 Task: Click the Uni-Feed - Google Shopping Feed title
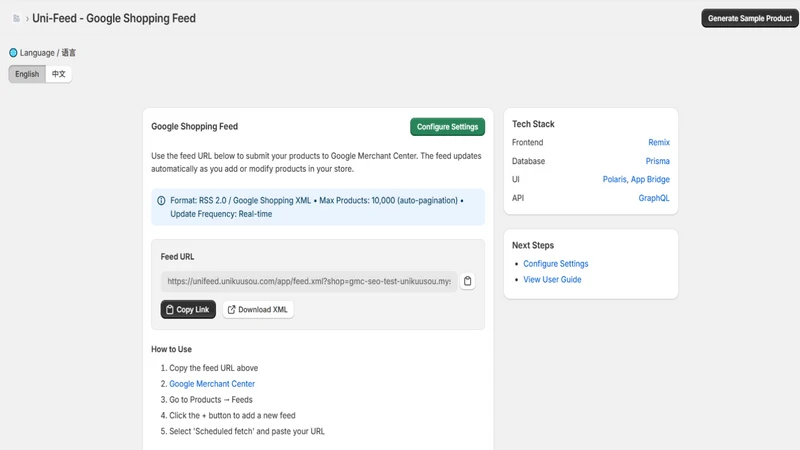tap(114, 18)
